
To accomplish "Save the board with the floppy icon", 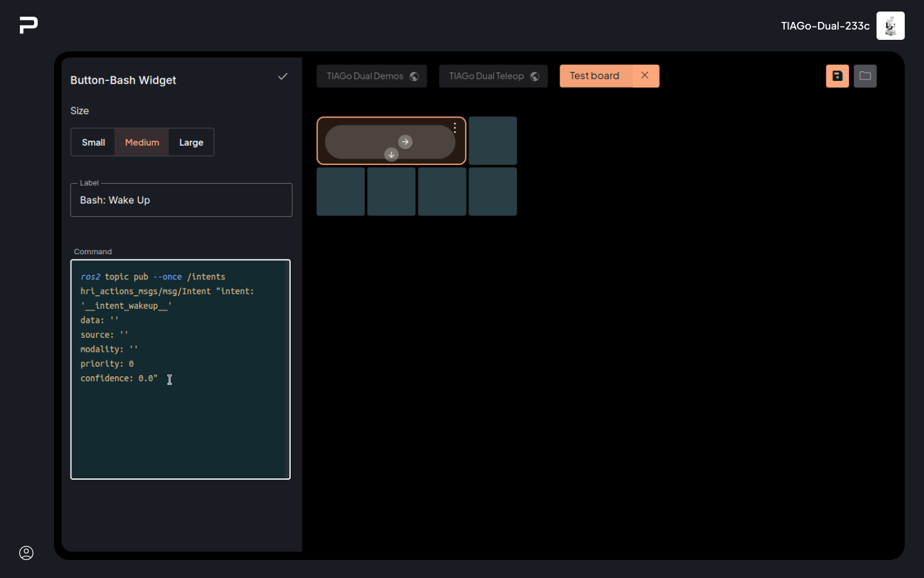I will 837,76.
